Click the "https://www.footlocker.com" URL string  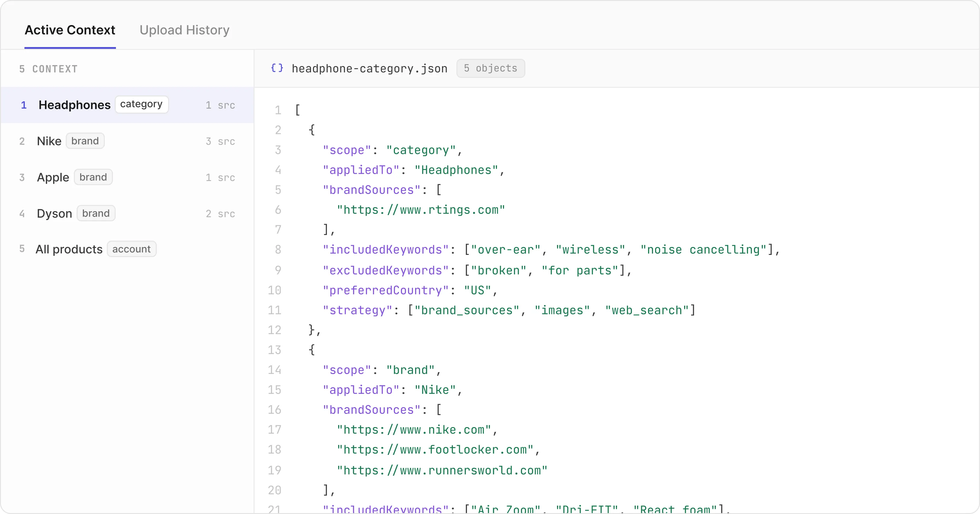[x=435, y=450]
